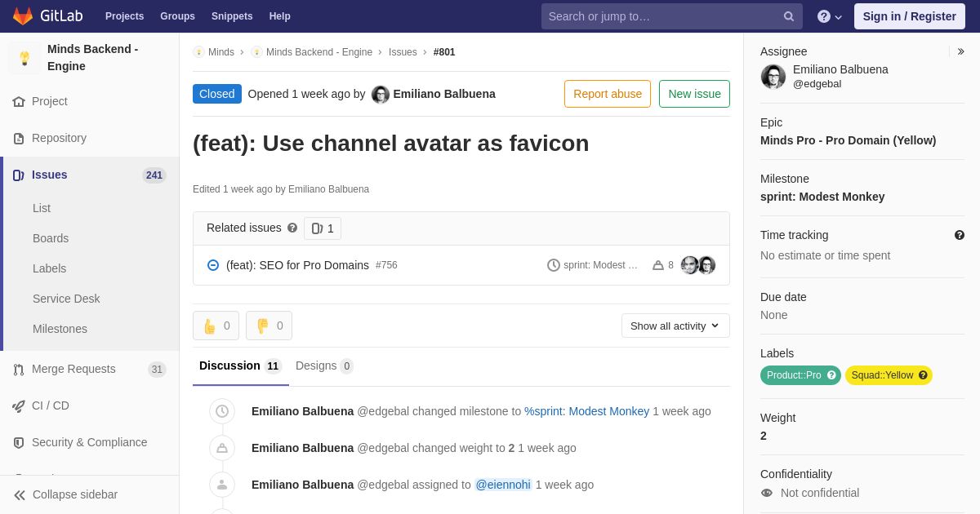
Task: Open the List item under Issues
Action: [42, 208]
